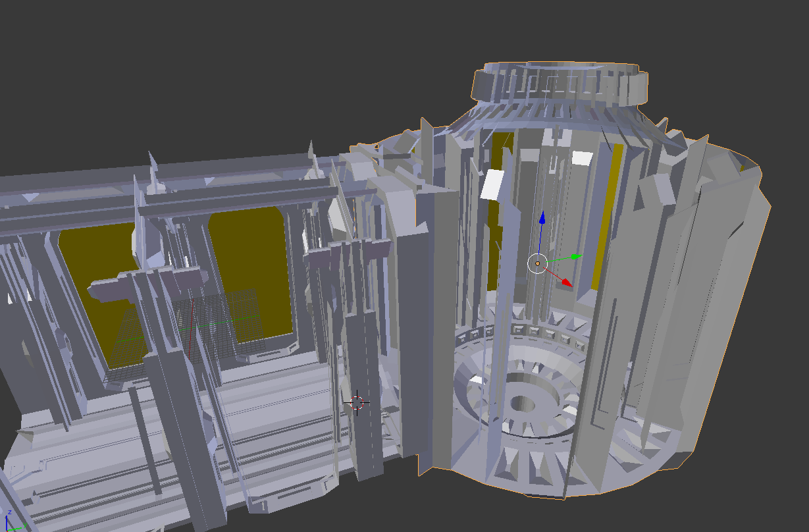Click the white circle at manipulator center

tap(537, 263)
